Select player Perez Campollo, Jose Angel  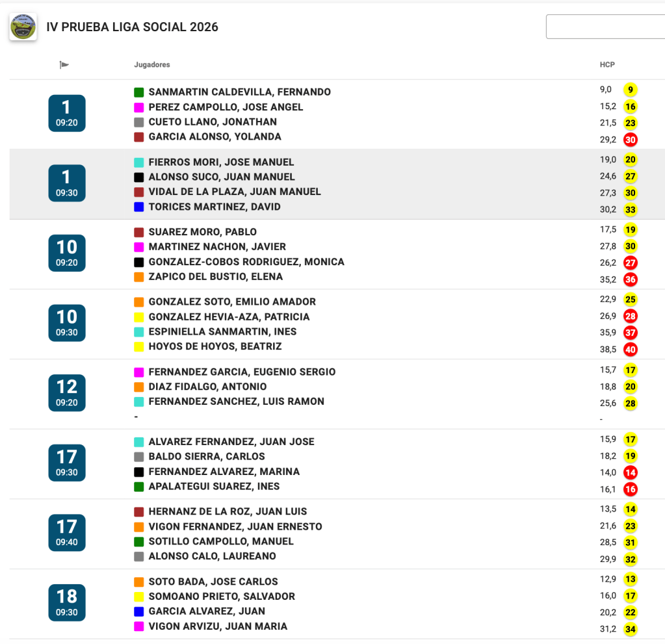pyautogui.click(x=226, y=107)
